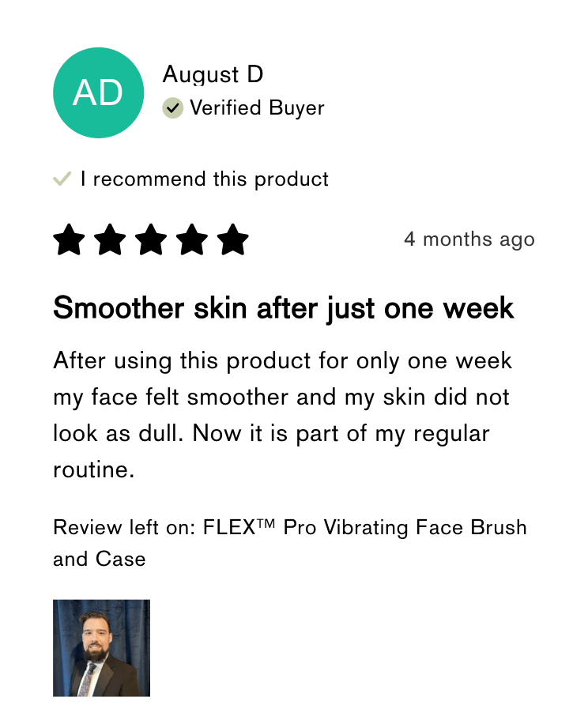Image resolution: width=588 pixels, height=716 pixels.
Task: Click the fifth rating star
Action: (233, 239)
